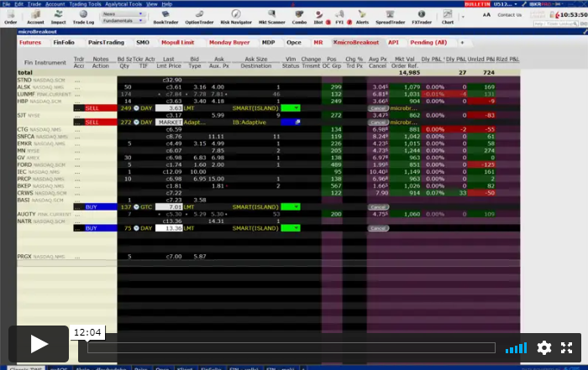
Task: Open the IBot assistant icon
Action: (x=318, y=18)
